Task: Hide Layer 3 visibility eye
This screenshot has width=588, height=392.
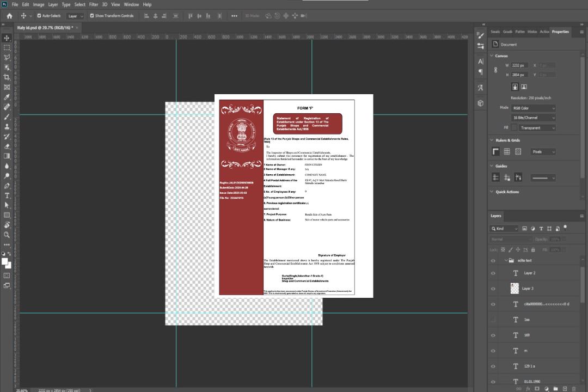Action: [x=493, y=289]
